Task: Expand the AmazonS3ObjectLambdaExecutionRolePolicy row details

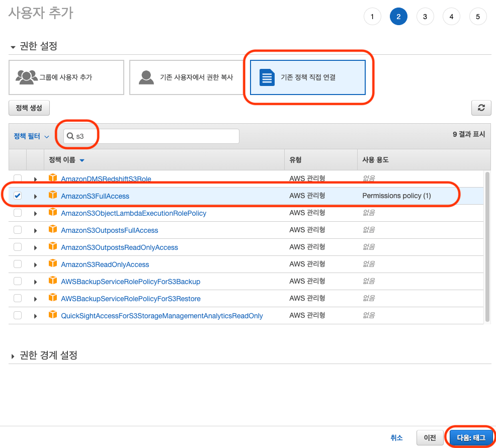Action: click(x=35, y=213)
